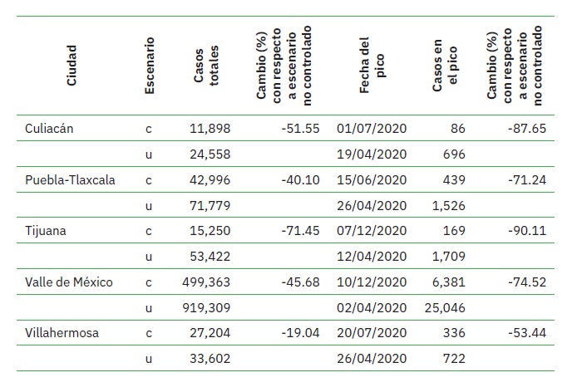The height and width of the screenshot is (392, 572).
Task: Click the Culiacán city cell
Action: tap(53, 129)
